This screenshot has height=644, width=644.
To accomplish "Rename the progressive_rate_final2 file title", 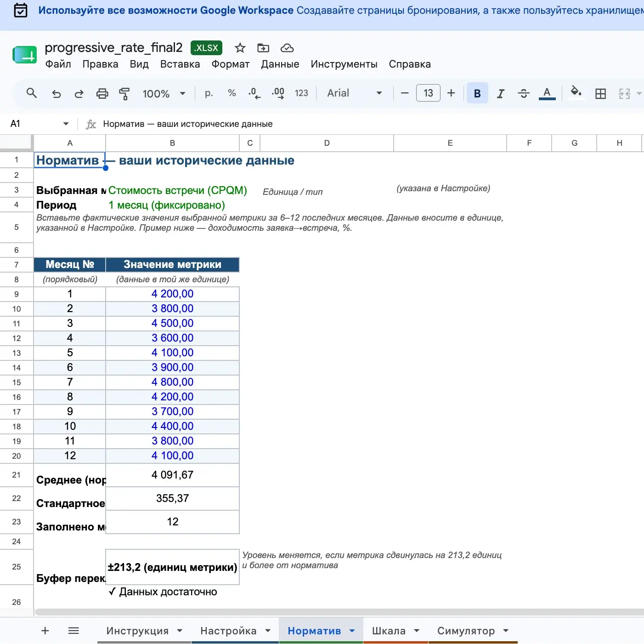I will [113, 47].
